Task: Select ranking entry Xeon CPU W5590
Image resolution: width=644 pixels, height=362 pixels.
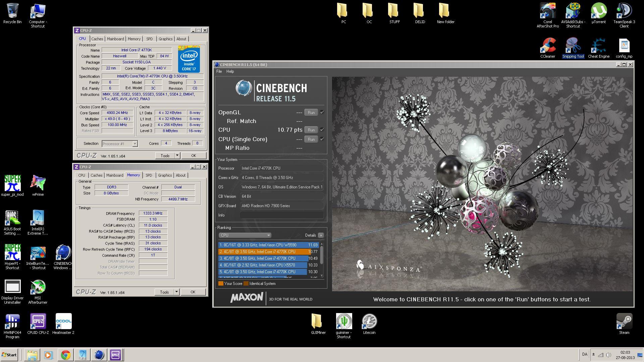Action: (x=268, y=245)
